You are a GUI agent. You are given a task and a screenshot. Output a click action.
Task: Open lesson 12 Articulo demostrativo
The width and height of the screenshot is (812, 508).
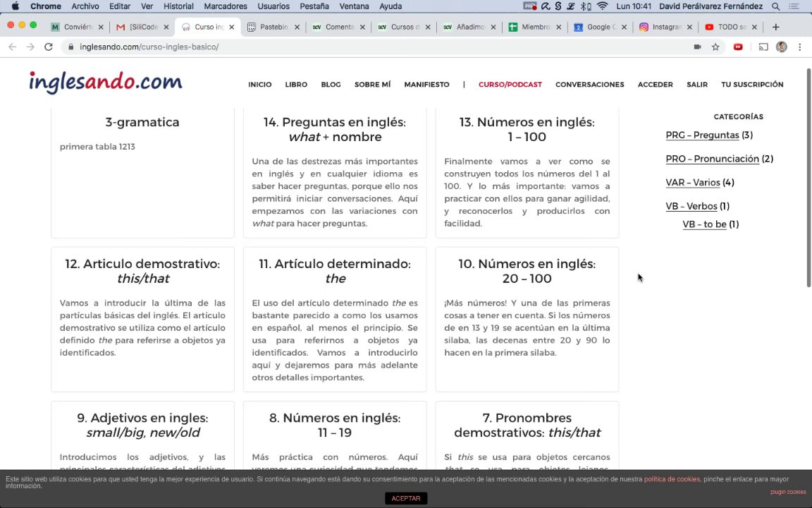[142, 271]
